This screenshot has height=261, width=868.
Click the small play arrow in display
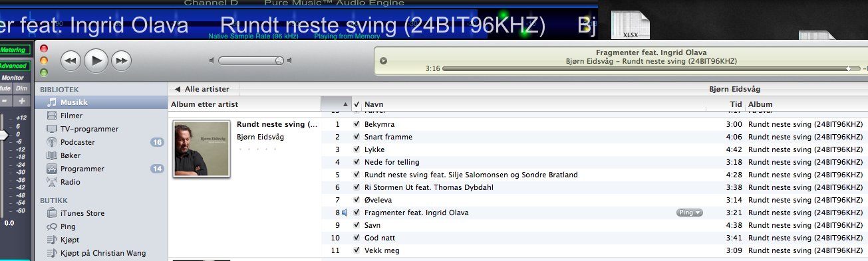(x=383, y=60)
